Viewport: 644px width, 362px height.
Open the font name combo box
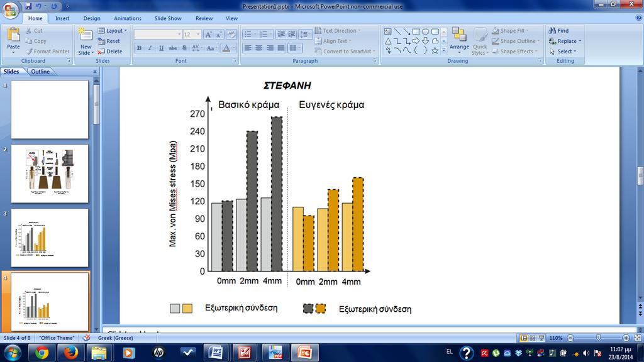[x=158, y=35]
